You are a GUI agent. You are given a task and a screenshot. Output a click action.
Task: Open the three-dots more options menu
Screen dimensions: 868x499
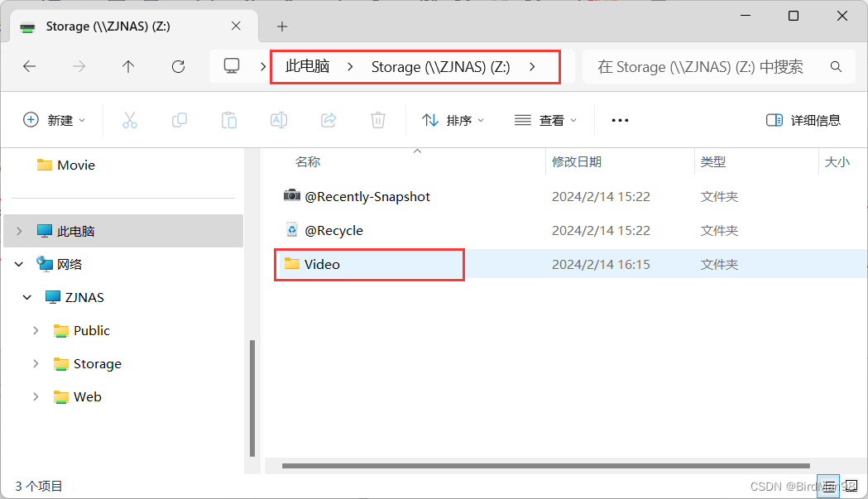tap(620, 120)
